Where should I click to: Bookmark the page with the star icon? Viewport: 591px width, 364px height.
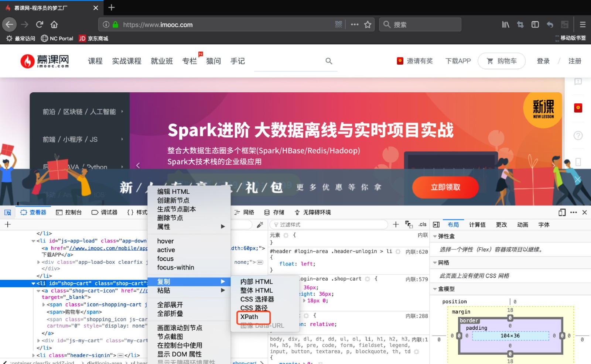[x=368, y=24]
